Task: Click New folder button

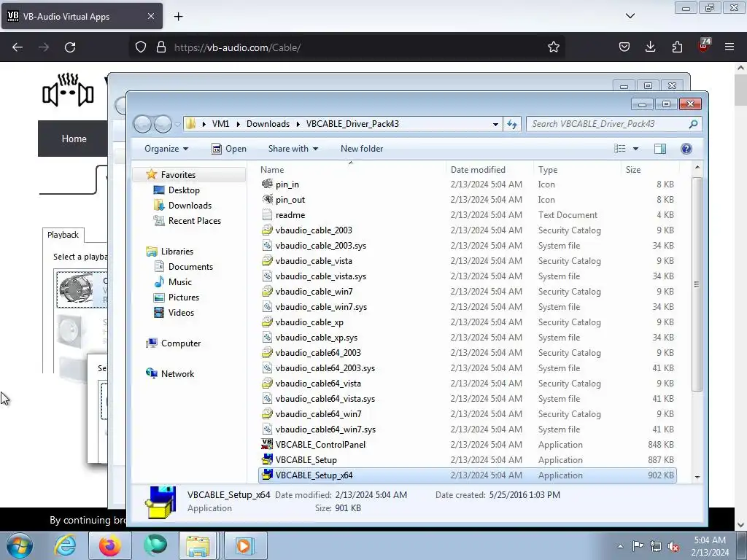Action: coord(362,149)
